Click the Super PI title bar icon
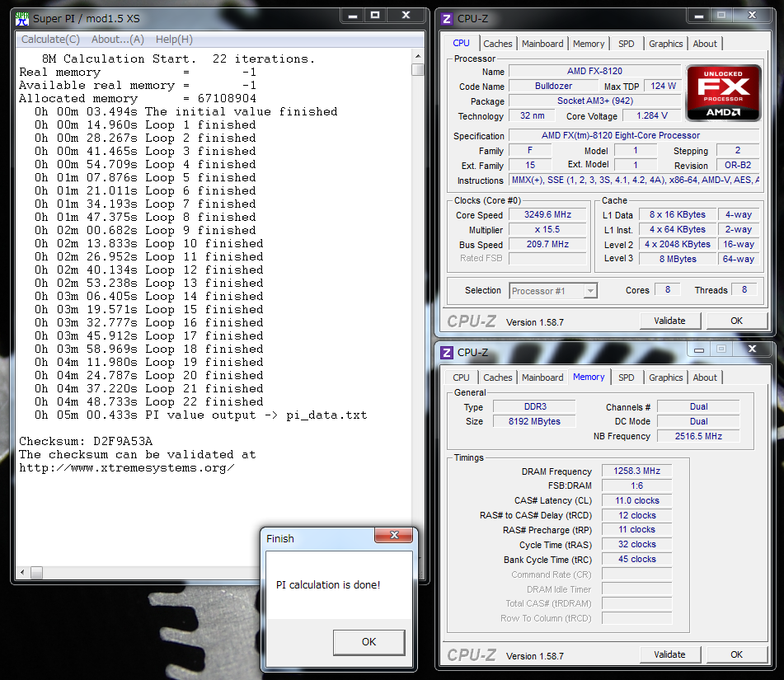This screenshot has height=680, width=784. (22, 19)
